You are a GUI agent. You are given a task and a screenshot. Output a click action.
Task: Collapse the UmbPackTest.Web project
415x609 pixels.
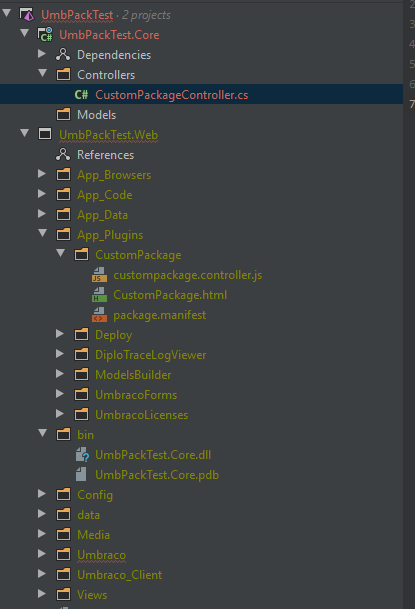tap(25, 133)
